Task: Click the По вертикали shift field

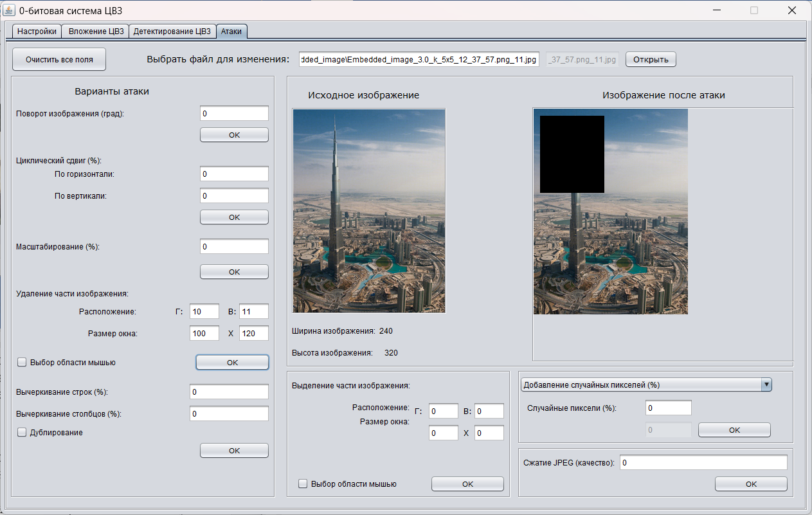Action: 234,195
